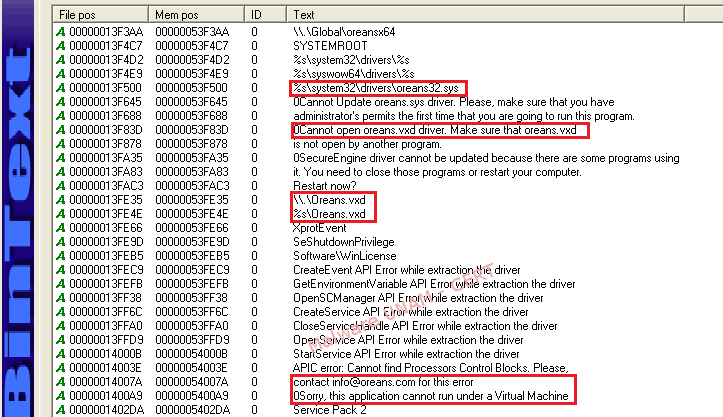Select the 'cannot run under a Virtual Machine' string
This screenshot has height=417, width=723.
pos(431,396)
